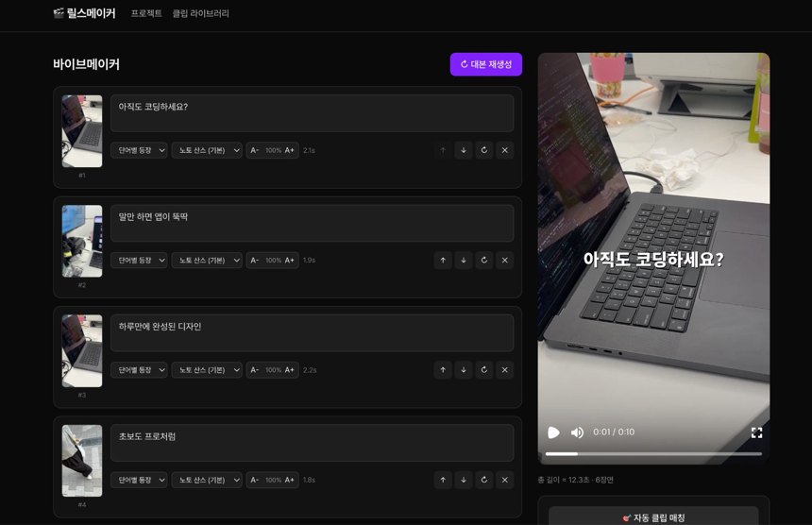Move scene #4 '초보도 프로처럼' up
The width and height of the screenshot is (812, 525).
443,480
